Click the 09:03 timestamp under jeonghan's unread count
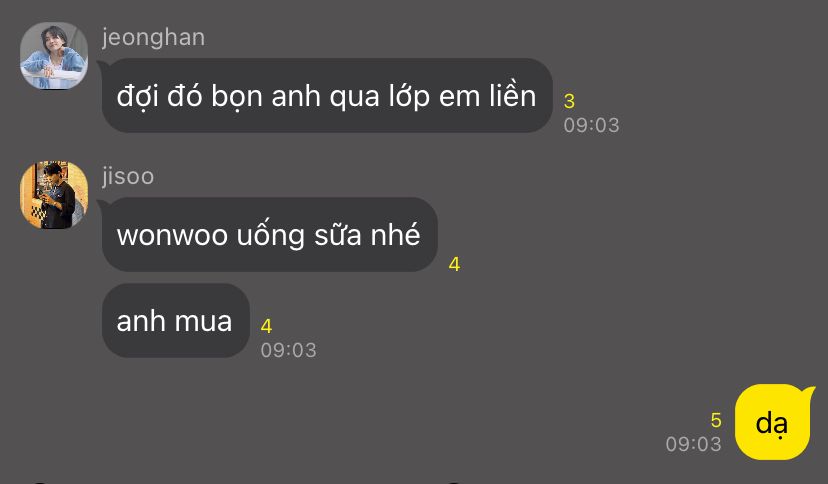 pyautogui.click(x=591, y=126)
